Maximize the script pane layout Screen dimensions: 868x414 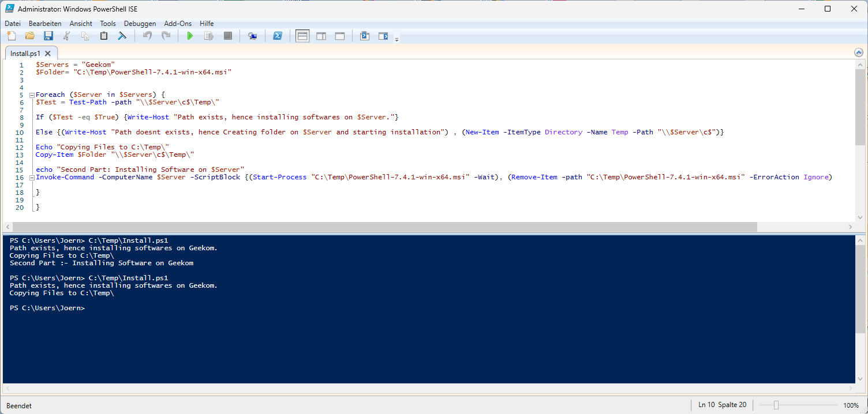pos(340,36)
